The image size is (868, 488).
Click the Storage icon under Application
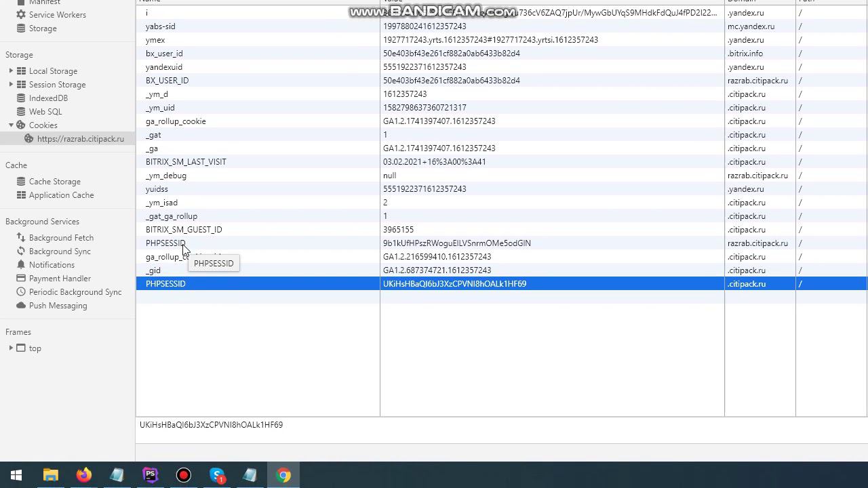(x=21, y=28)
